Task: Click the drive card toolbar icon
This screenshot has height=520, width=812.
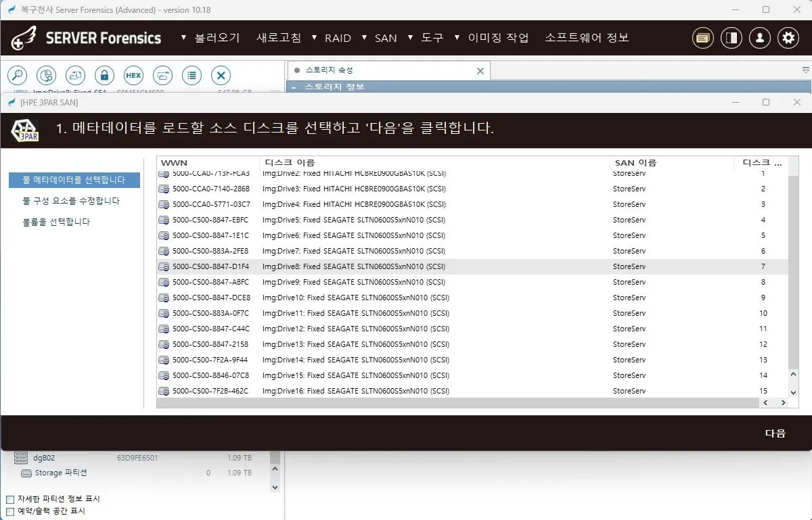Action: click(x=162, y=75)
